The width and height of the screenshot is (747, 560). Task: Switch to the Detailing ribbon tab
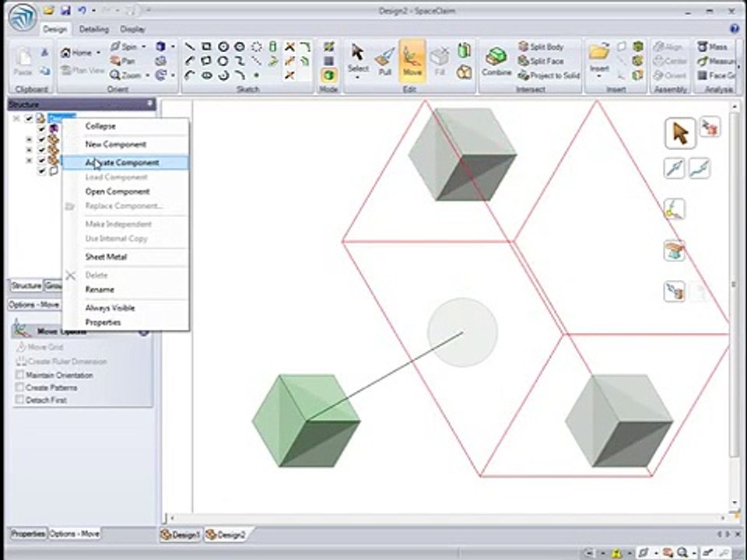[94, 29]
